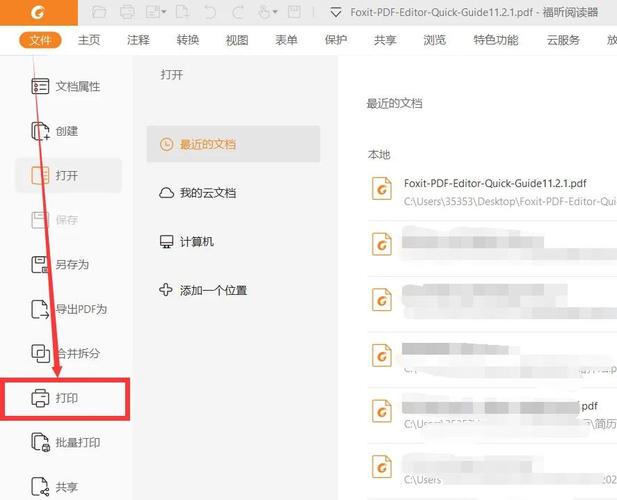Click the printer icon in quick toolbar
Image resolution: width=617 pixels, height=500 pixels.
pos(127,12)
